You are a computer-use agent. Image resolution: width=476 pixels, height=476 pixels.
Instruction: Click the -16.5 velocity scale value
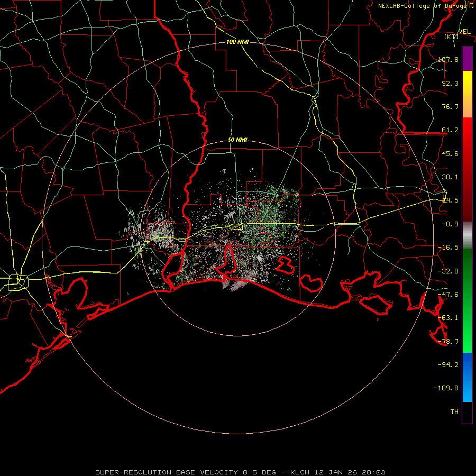[x=448, y=248]
